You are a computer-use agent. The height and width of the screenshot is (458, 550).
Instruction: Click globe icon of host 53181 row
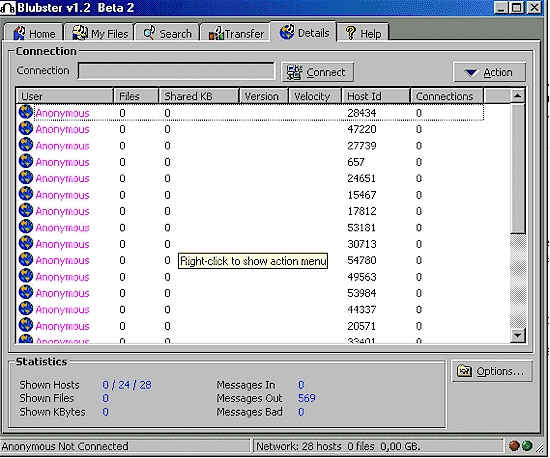coord(26,227)
